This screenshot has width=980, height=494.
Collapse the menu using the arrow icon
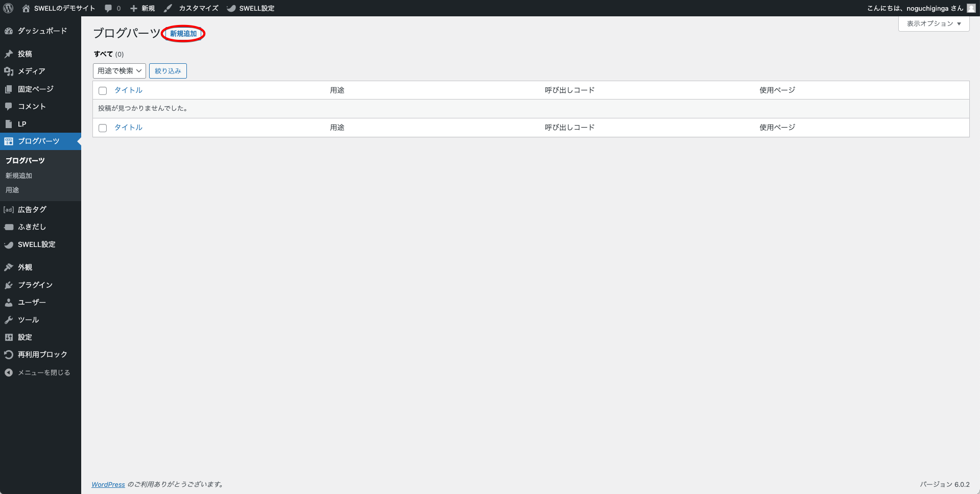9,373
